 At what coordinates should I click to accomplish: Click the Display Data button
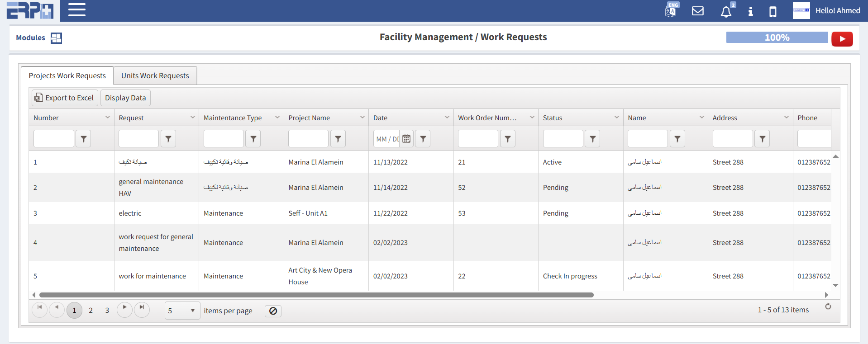point(125,98)
